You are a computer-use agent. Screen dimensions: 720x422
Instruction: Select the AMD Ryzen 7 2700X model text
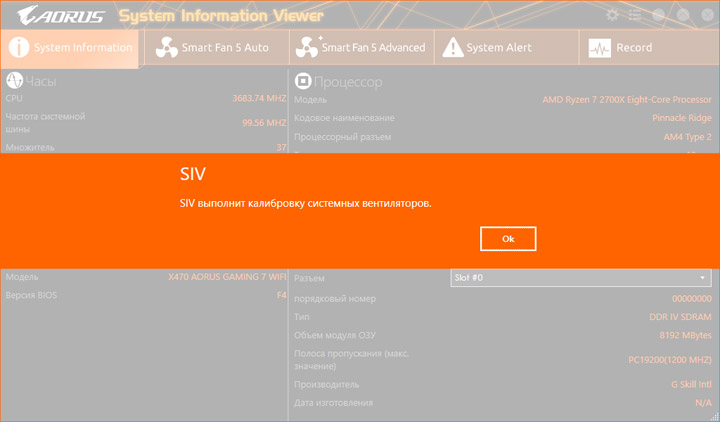pos(627,100)
